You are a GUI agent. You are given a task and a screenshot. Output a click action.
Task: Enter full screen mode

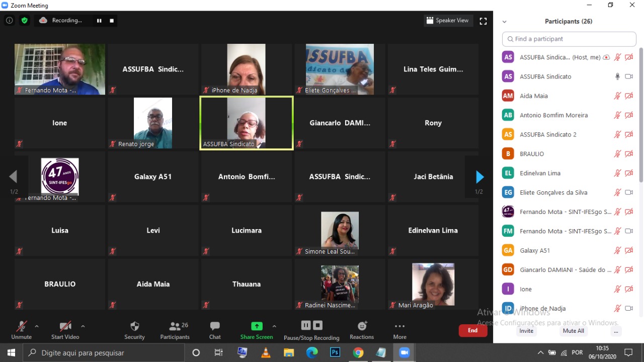(483, 21)
